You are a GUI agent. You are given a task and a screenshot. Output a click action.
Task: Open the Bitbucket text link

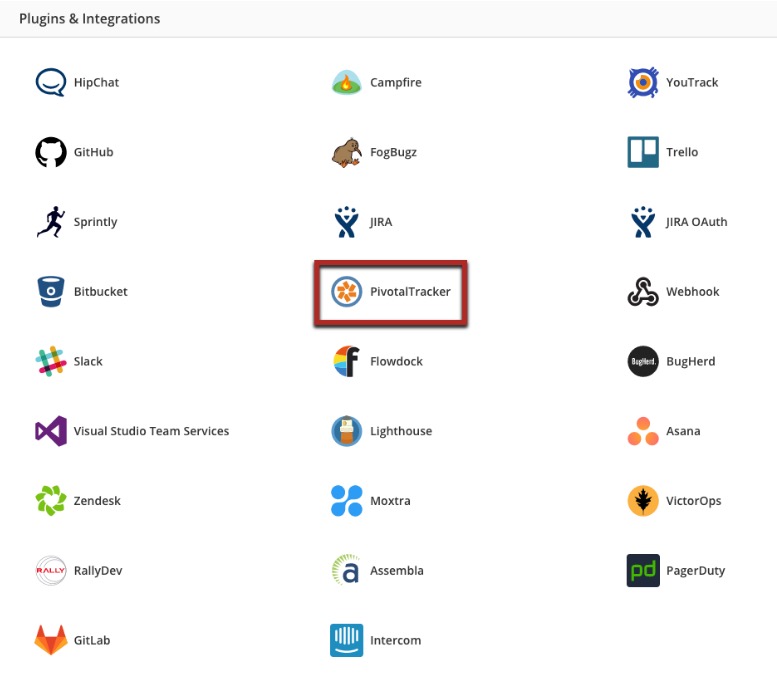tap(101, 291)
